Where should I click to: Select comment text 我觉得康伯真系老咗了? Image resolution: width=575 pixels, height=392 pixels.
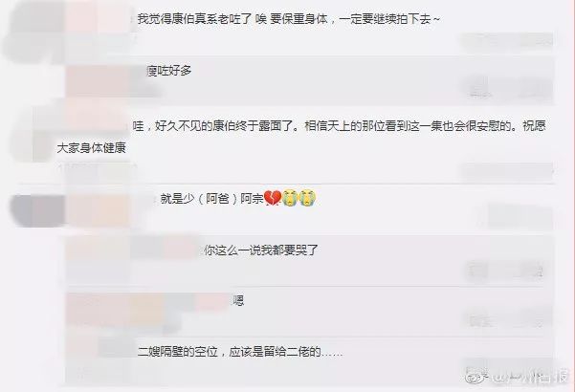click(194, 19)
